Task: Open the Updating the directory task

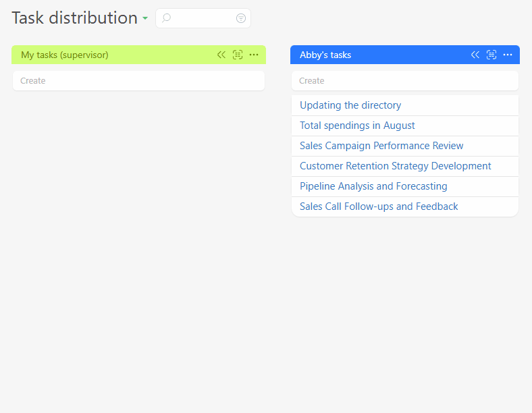Action: (350, 105)
